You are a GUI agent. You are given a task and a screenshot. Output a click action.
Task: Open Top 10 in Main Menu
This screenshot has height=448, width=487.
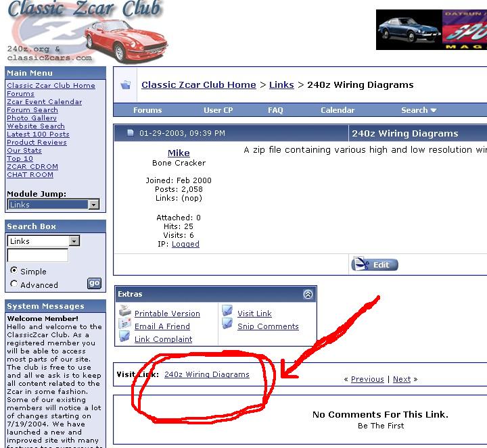(x=20, y=158)
